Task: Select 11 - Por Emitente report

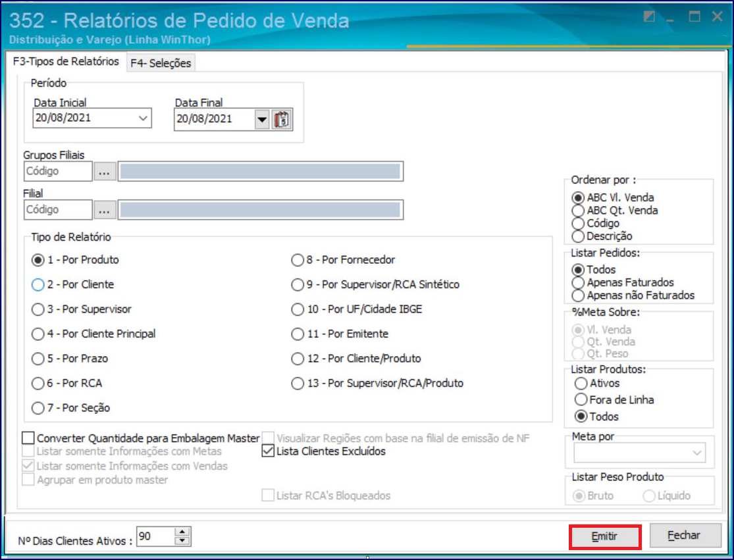Action: (x=340, y=334)
